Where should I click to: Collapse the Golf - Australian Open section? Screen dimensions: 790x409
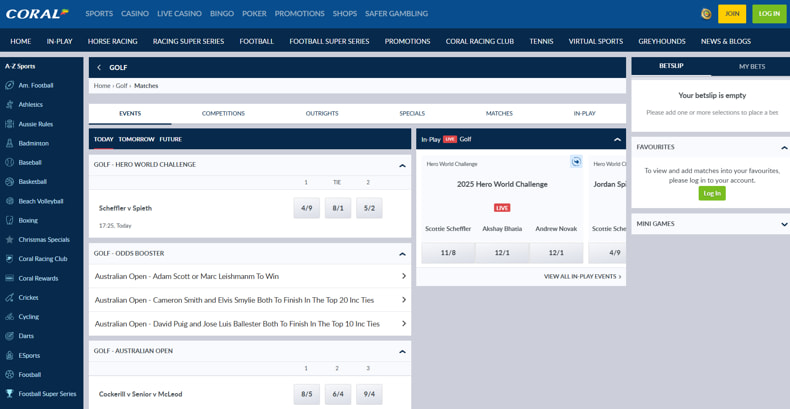tap(402, 351)
